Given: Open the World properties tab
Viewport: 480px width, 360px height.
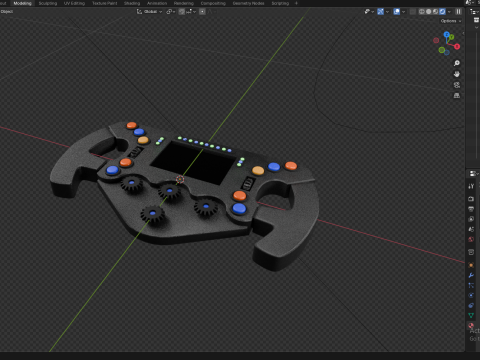Looking at the screenshot, I should (471, 239).
